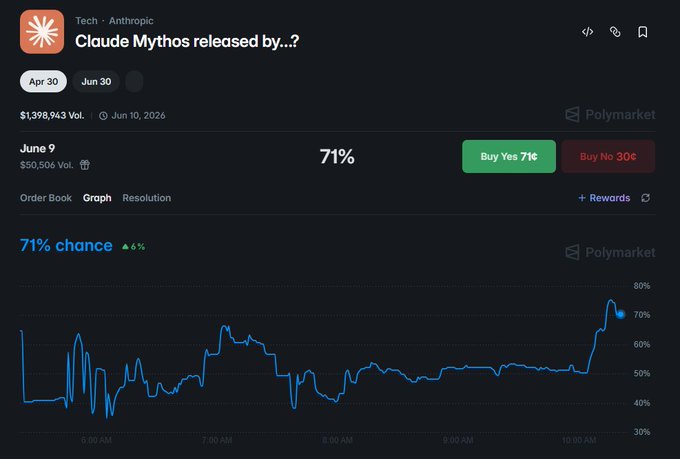The width and height of the screenshot is (680, 459).
Task: Click the 40% axis label
Action: [x=642, y=403]
